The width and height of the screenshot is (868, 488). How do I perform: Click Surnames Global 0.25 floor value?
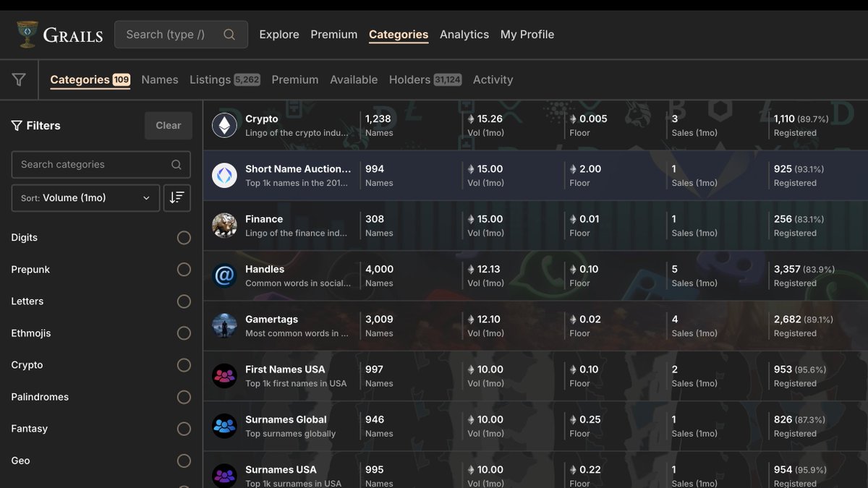(x=590, y=419)
